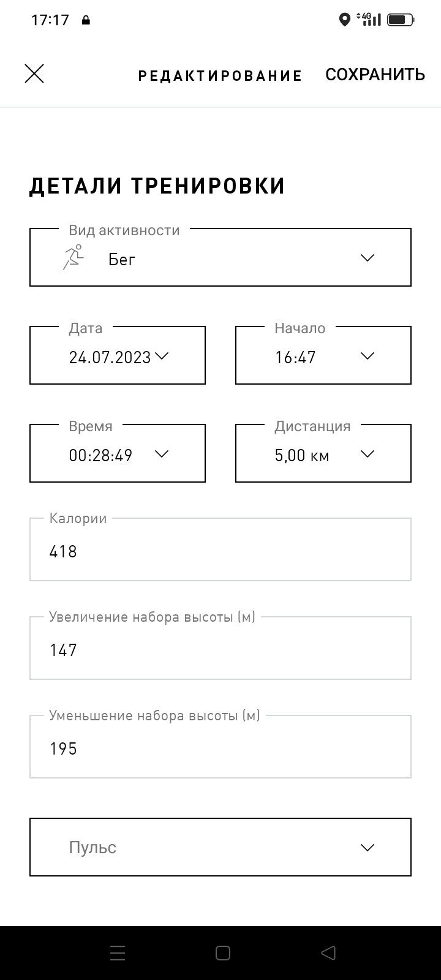Expand the Вид активности dropdown chevron
The height and width of the screenshot is (980, 441).
(367, 258)
